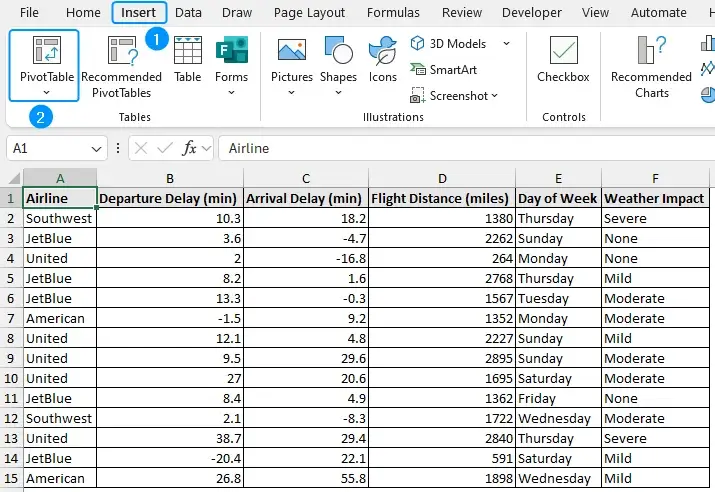
Task: Open the View tab
Action: click(595, 12)
